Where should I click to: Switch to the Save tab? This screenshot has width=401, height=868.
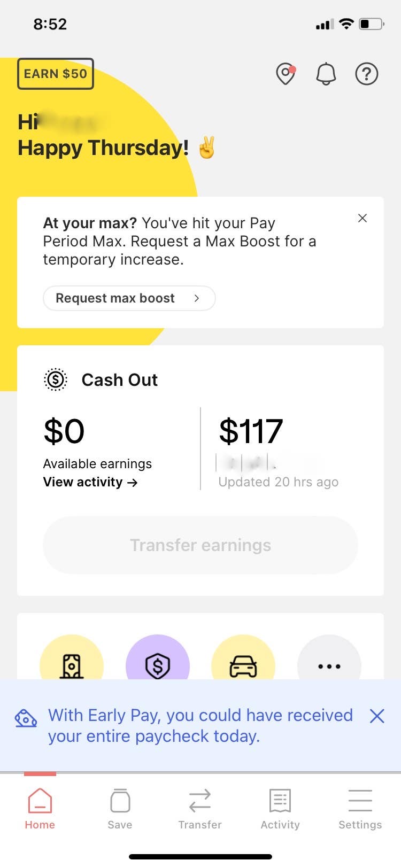[x=120, y=808]
